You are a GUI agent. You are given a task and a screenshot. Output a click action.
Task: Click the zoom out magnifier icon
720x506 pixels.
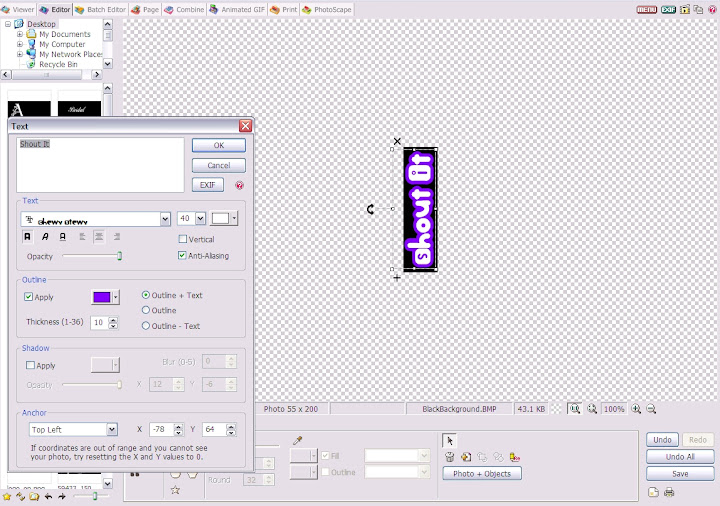(651, 409)
